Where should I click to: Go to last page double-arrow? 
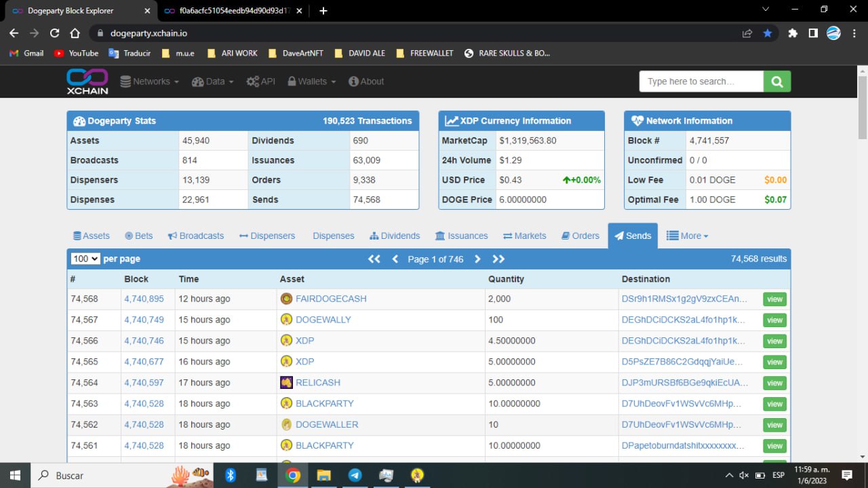[x=498, y=259]
